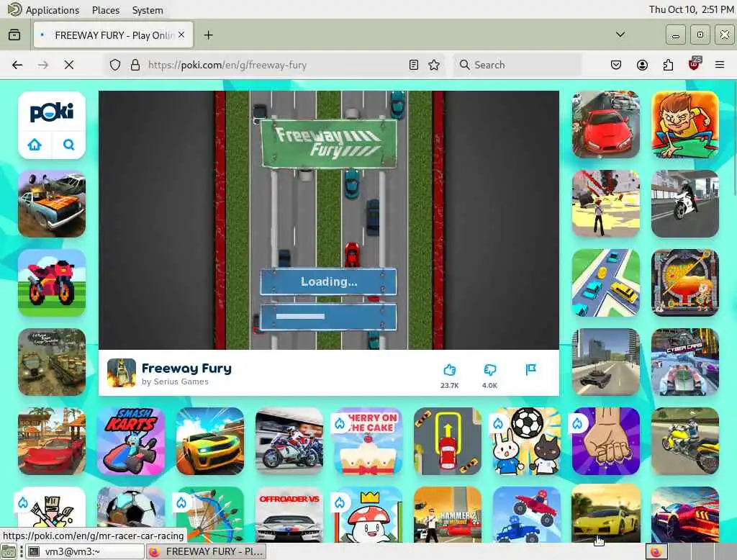Image resolution: width=737 pixels, height=560 pixels.
Task: Open the Poki search magnifier icon
Action: 68,145
